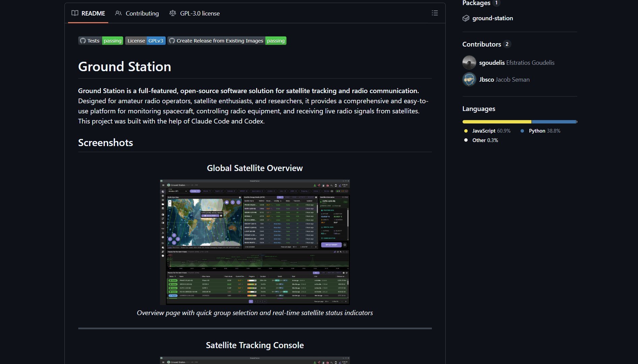Open the README outline menu icon
Viewport: 638px width, 364px height.
coord(435,13)
